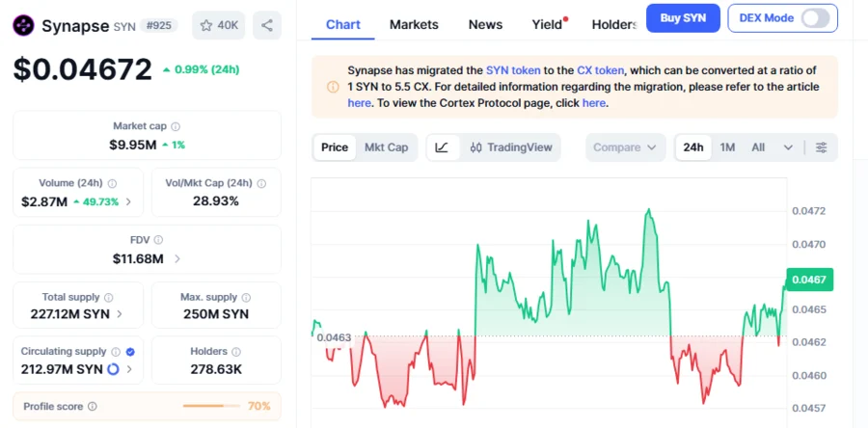Image resolution: width=868 pixels, height=428 pixels.
Task: Click the FDV info icon
Action: click(159, 240)
